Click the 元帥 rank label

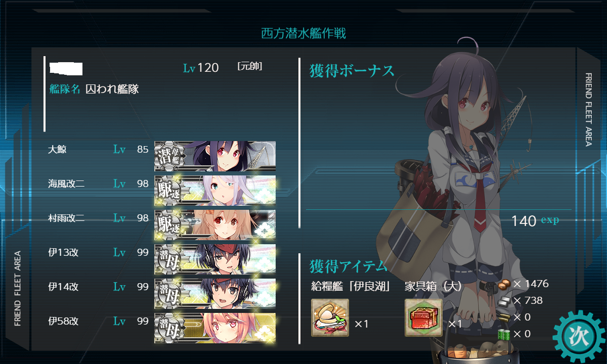point(249,66)
